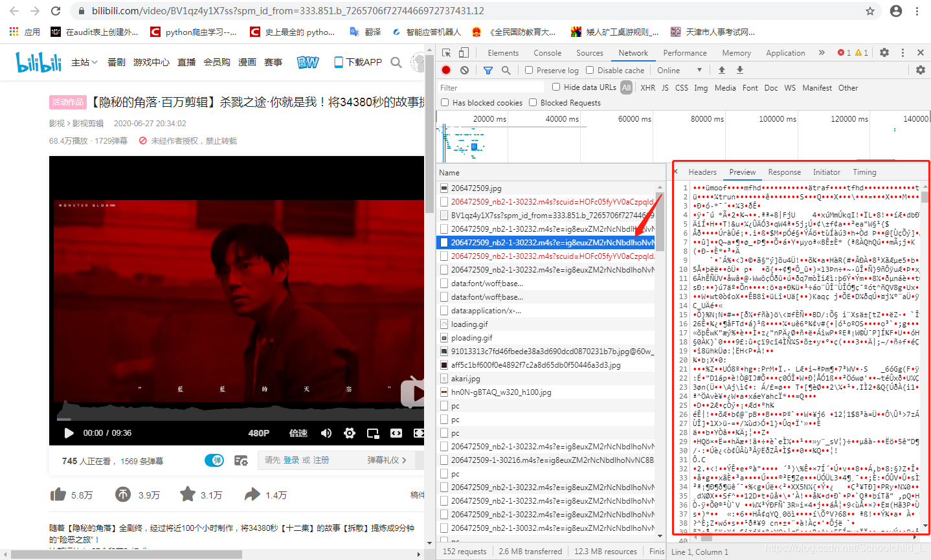Viewport: 931px width, 560px height.
Task: Click the Export HAR download arrow icon
Action: [x=740, y=70]
